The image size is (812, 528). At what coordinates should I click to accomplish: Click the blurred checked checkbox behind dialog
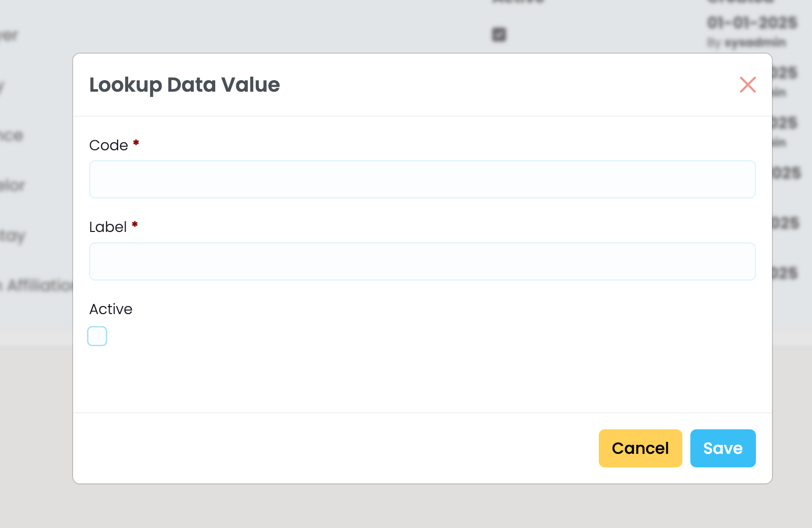click(x=499, y=35)
